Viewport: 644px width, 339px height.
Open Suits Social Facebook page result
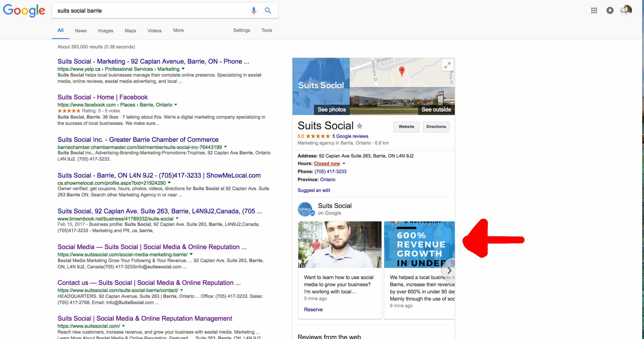103,97
